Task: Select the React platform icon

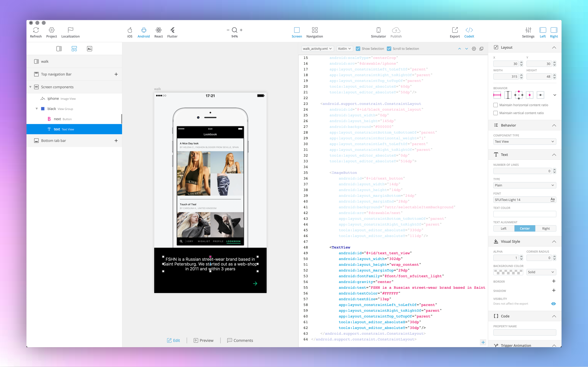Action: [x=159, y=30]
